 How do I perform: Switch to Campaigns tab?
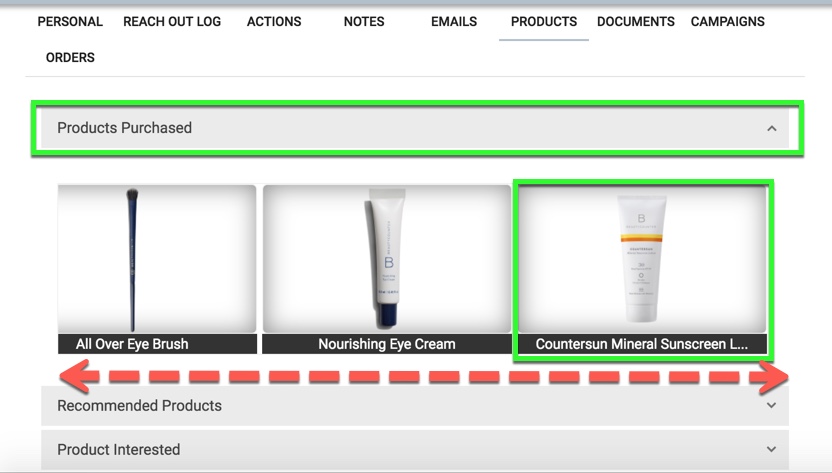pyautogui.click(x=727, y=22)
